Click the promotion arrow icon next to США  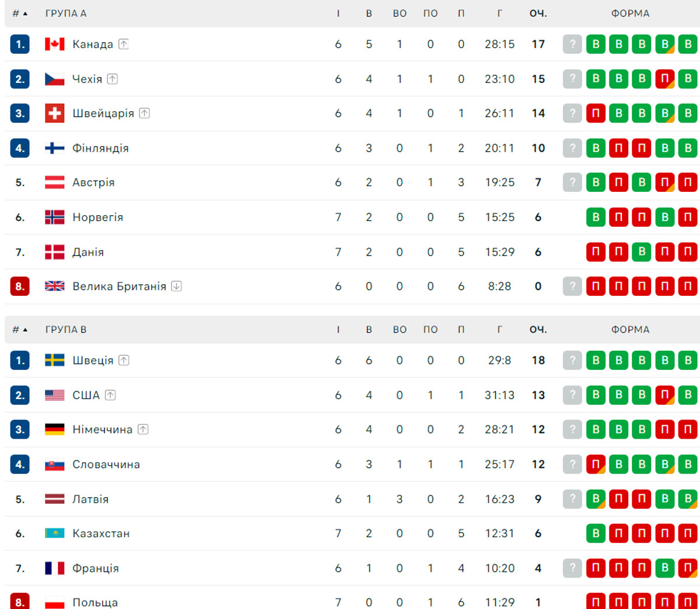tap(110, 395)
